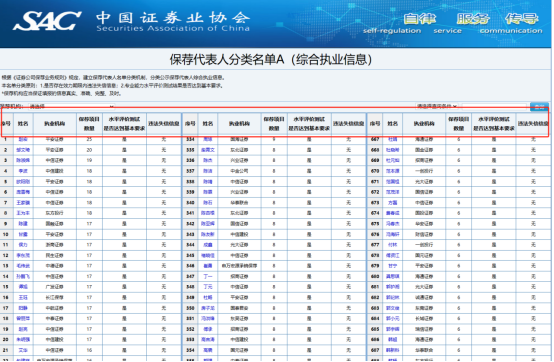The image size is (554, 362).
Task: Focus the search text field beside 查询
Action: (494, 106)
